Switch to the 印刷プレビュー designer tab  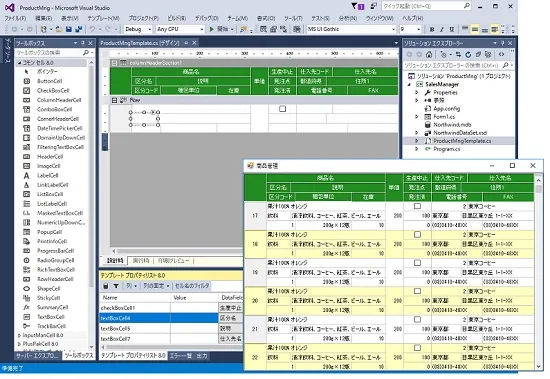[x=173, y=261]
